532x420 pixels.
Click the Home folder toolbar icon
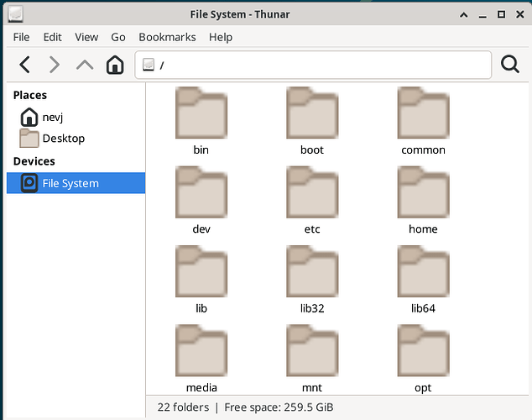click(x=115, y=65)
